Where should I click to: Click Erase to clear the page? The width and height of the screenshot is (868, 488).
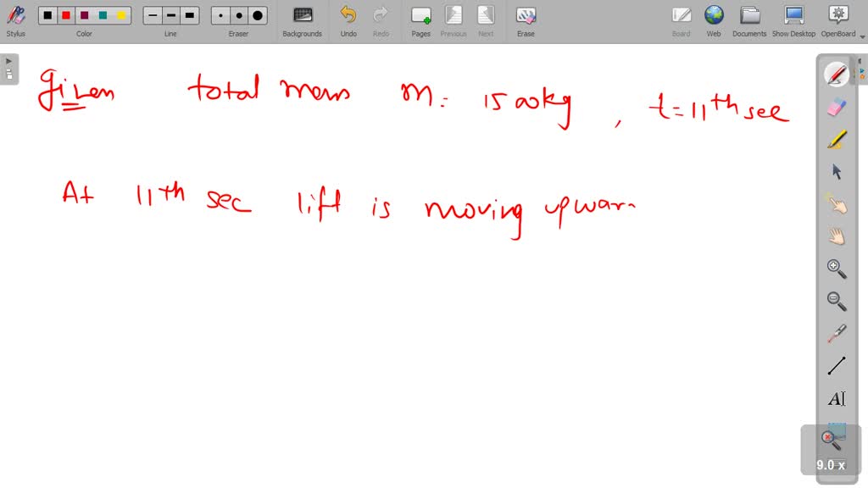[526, 20]
